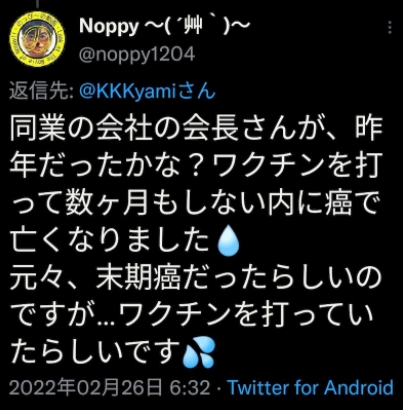Click the 6:32 time stamp
403x410 pixels.
coord(190,388)
